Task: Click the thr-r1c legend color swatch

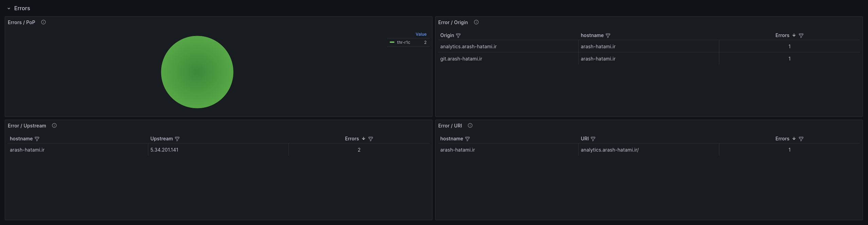Action: (x=392, y=42)
